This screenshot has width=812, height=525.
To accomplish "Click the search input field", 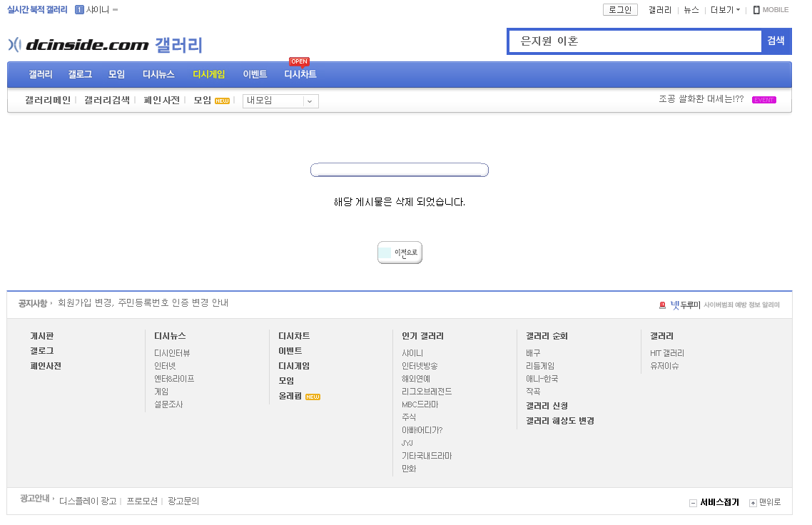I will coord(635,41).
